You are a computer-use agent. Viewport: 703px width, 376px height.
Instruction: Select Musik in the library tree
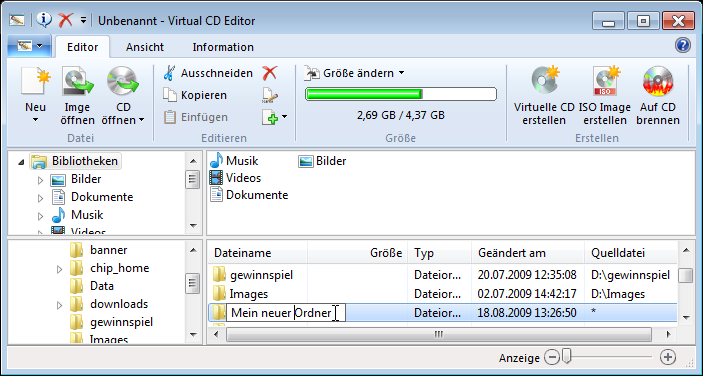coord(77,215)
